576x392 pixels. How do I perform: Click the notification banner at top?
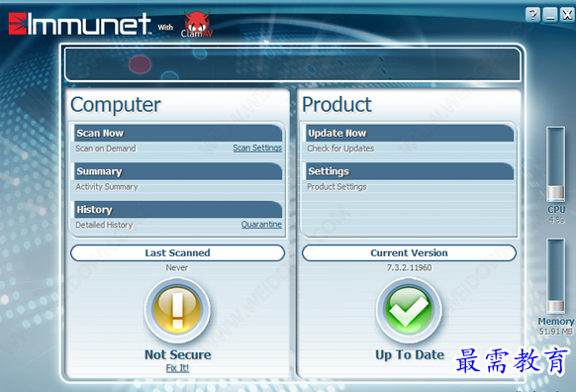click(293, 64)
